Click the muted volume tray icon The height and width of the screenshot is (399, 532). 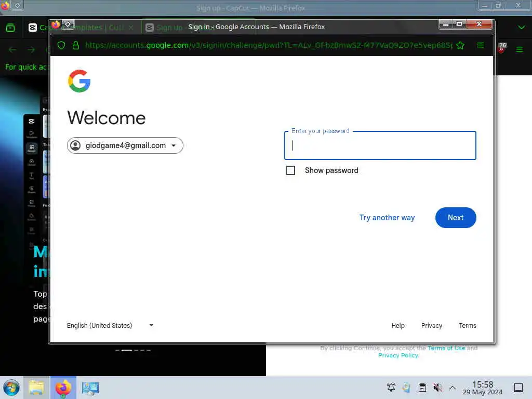(437, 388)
